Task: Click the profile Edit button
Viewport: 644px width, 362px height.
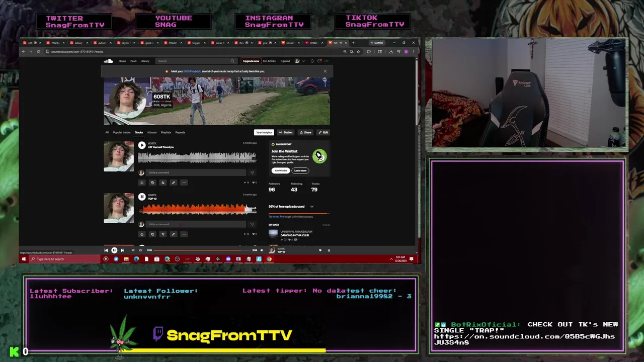Action: click(323, 132)
